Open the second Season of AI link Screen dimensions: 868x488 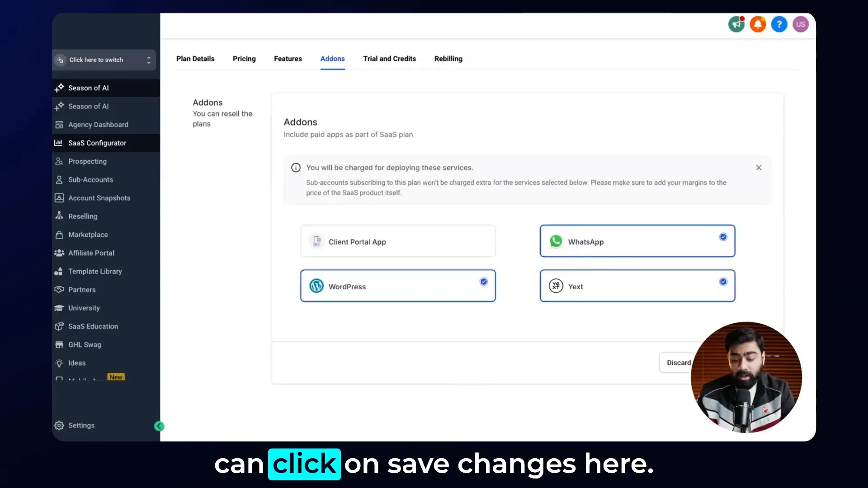(x=88, y=107)
